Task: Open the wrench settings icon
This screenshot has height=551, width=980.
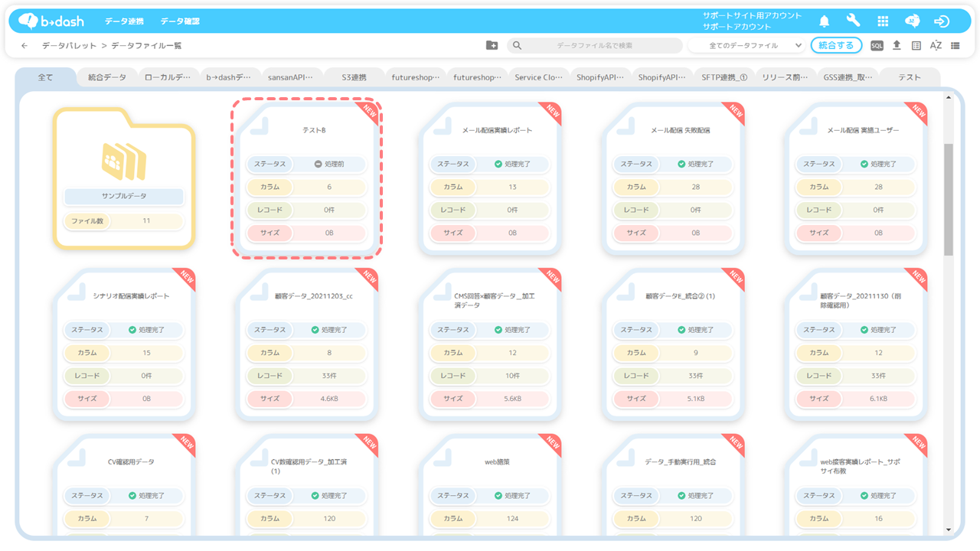Action: [x=853, y=21]
